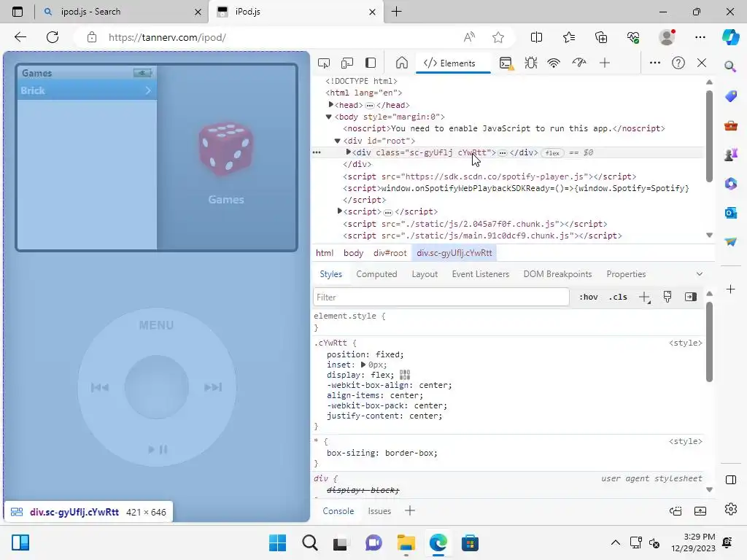
Task: Open Outlook in the Edge sidebar
Action: pos(731,213)
